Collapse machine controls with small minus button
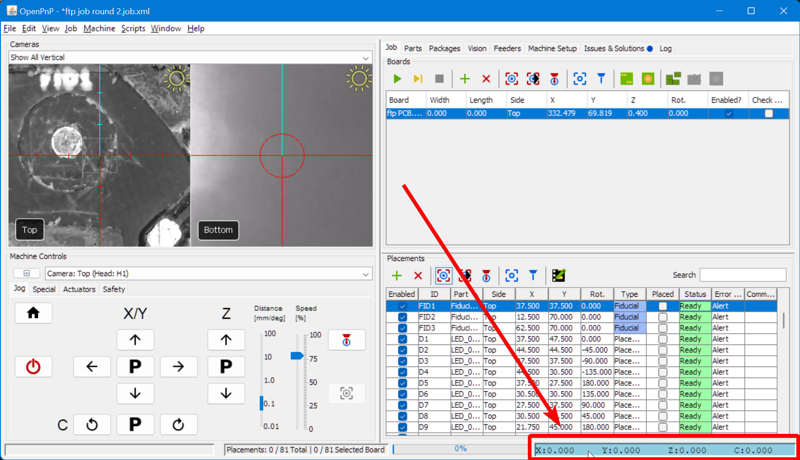 [27, 274]
